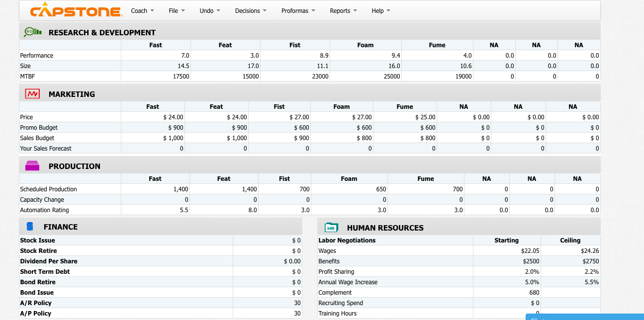Open the Proformas dropdown
644x320 pixels.
[x=298, y=10]
